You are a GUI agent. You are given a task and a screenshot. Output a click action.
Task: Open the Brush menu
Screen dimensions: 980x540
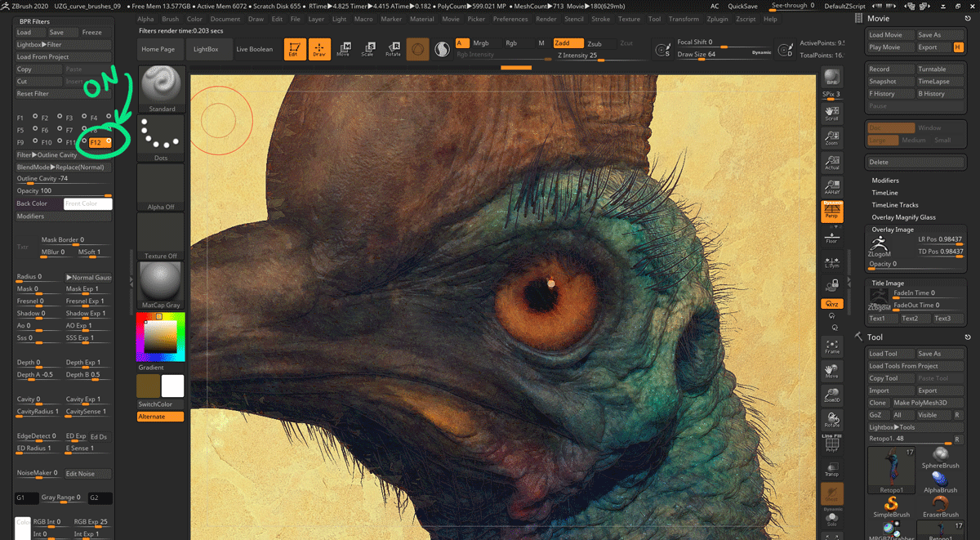[170, 19]
